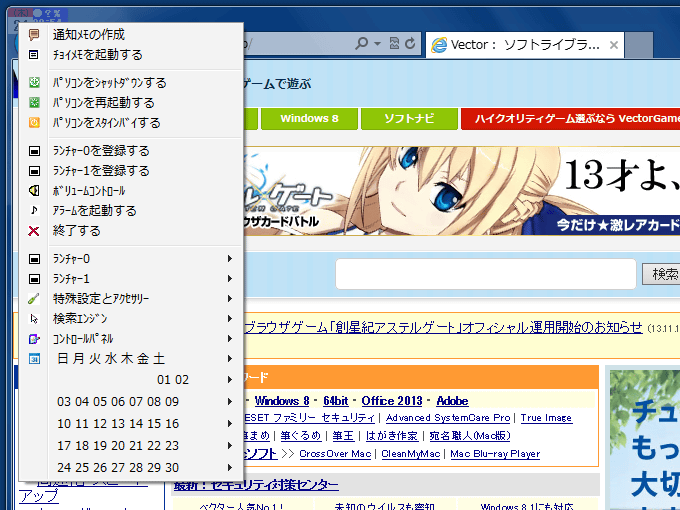The height and width of the screenshot is (510, 680).
Task: Choose パソコンを再起動する menu entry
Action: (x=131, y=102)
